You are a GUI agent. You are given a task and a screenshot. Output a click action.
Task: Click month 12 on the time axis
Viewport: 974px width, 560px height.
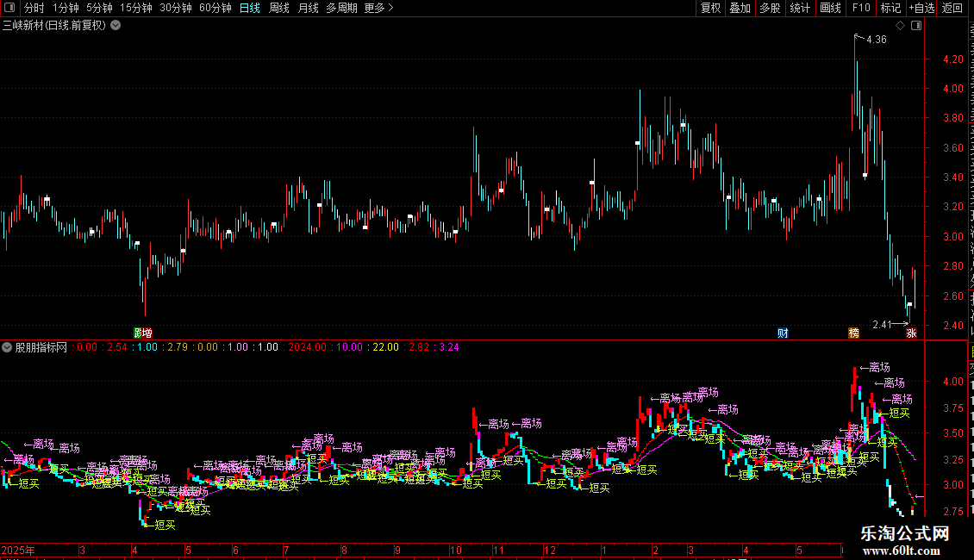tap(550, 550)
